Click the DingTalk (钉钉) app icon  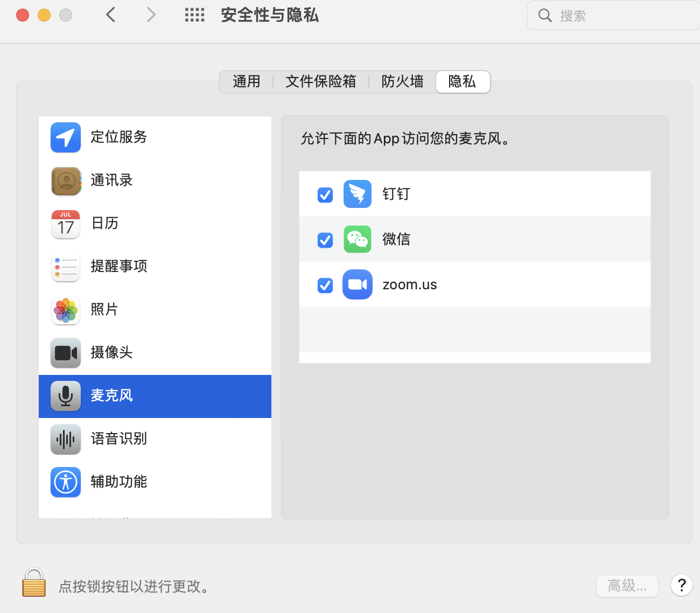tap(358, 194)
